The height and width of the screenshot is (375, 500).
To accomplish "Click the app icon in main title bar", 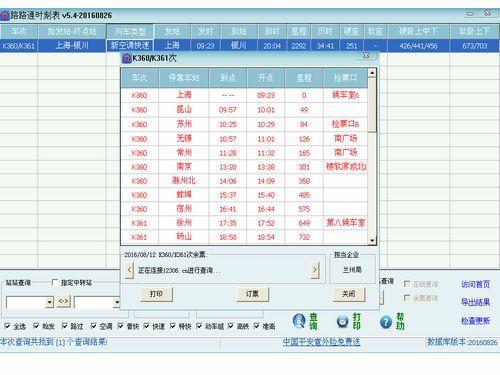I will coord(5,16).
